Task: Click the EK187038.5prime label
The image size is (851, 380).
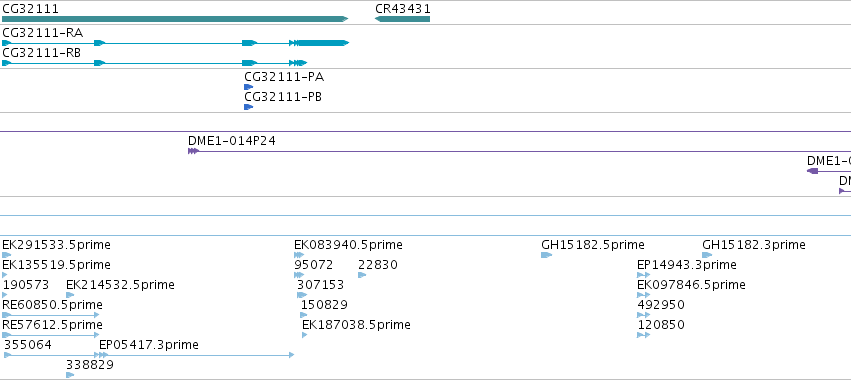Action: 356,325
